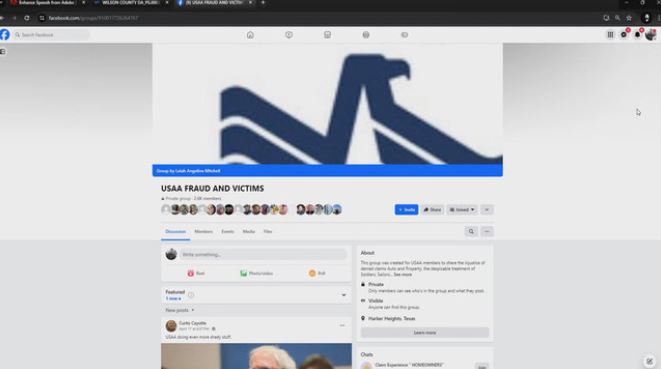Click the blue Invite button

tap(406, 210)
